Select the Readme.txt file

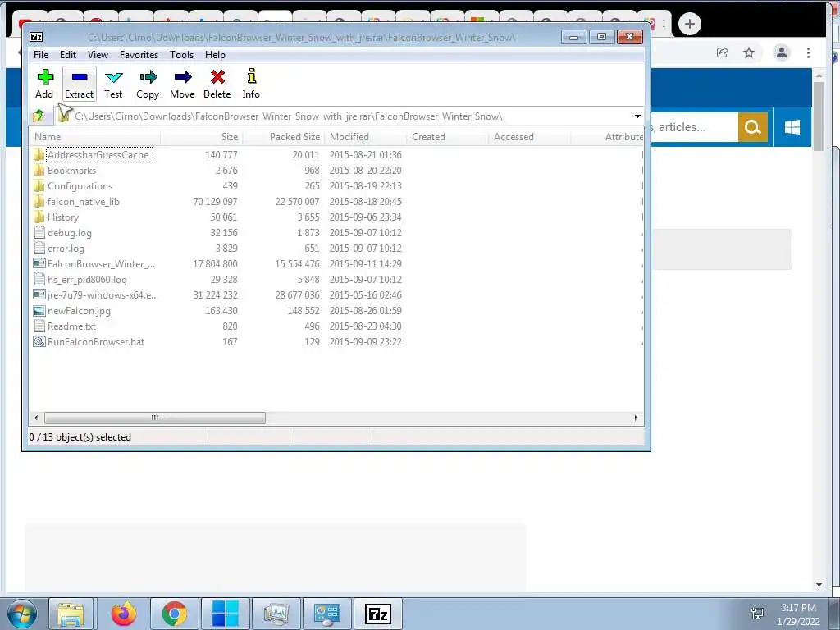(72, 326)
